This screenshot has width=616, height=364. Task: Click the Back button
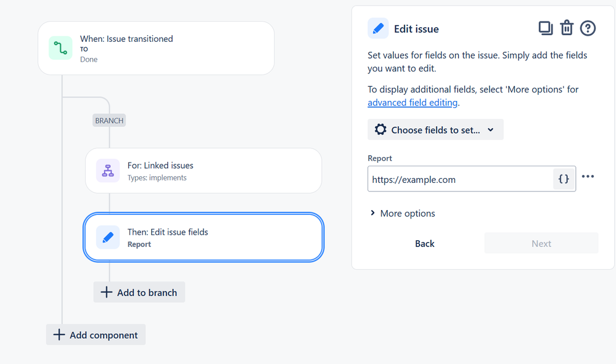coord(425,243)
